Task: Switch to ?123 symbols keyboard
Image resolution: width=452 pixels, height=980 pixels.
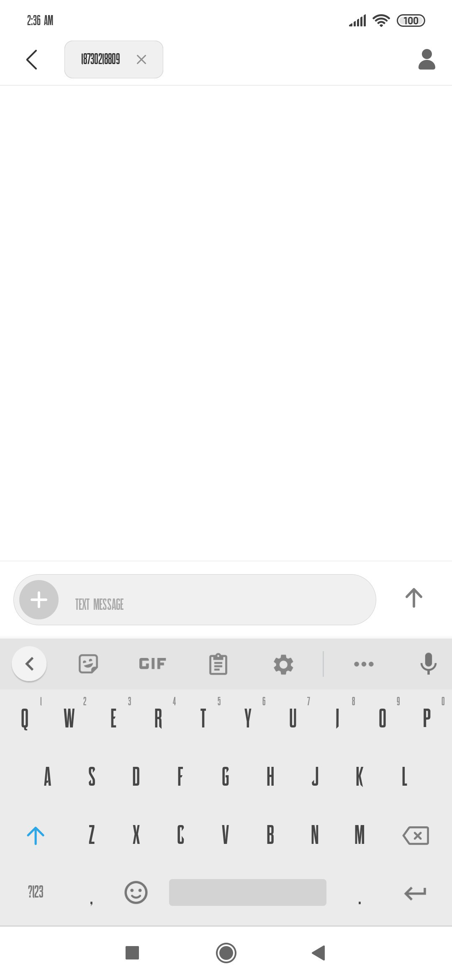Action: pos(36,892)
